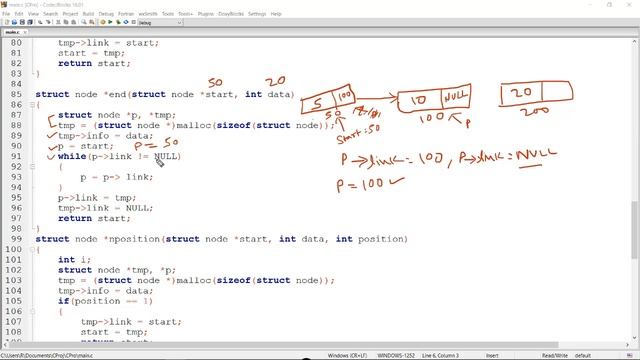Collapse the code fold at line 86
This screenshot has width=640, height=360.
[x=32, y=105]
